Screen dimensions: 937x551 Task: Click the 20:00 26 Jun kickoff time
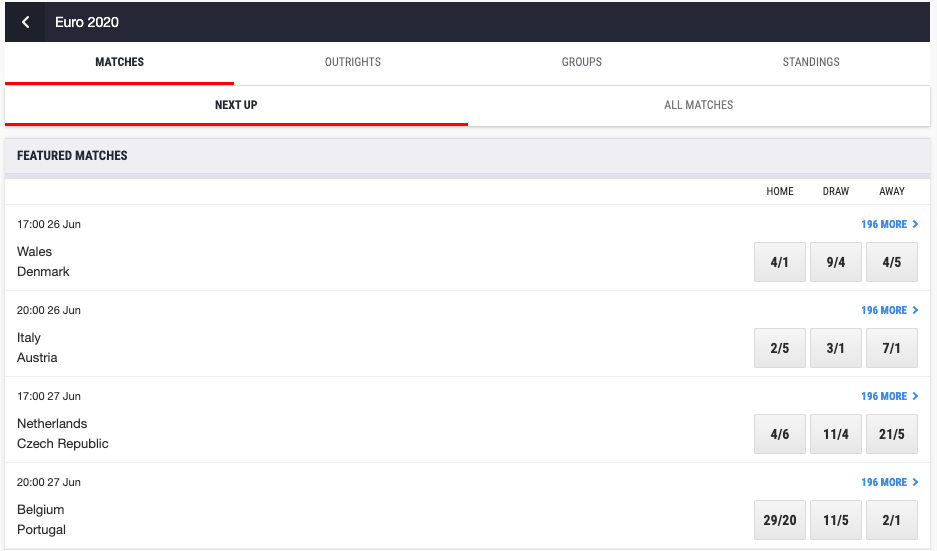[x=48, y=310]
